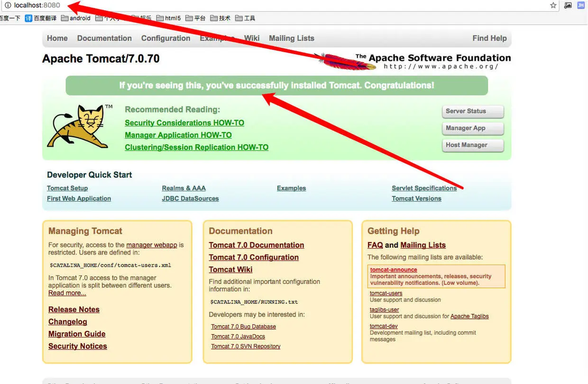Screen dimensions: 588x384
Task: Open Migration Guide link
Action: coord(77,334)
